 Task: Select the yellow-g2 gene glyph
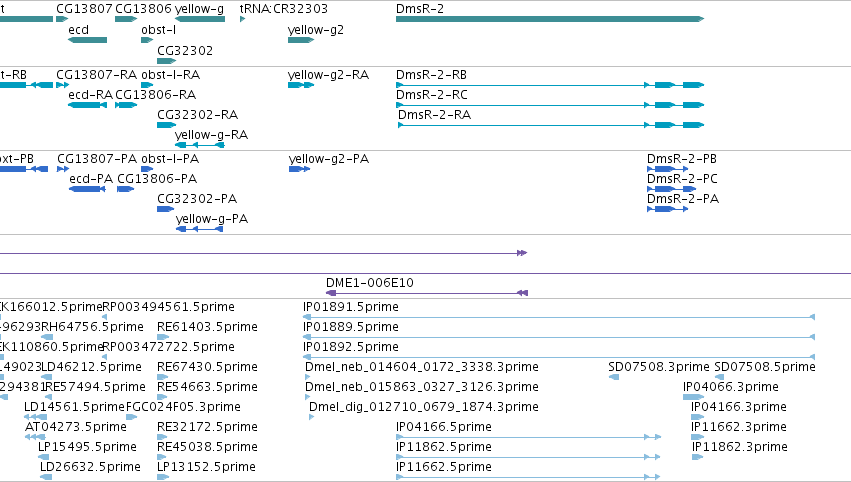(301, 40)
